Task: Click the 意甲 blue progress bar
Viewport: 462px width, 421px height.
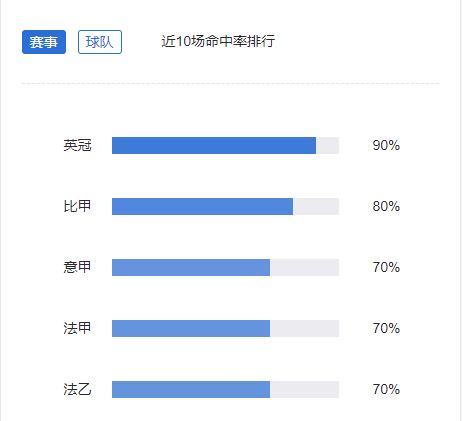Action: [x=191, y=267]
